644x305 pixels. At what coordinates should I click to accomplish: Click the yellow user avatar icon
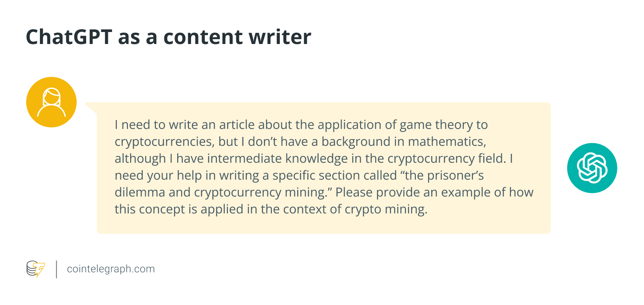coord(52,102)
